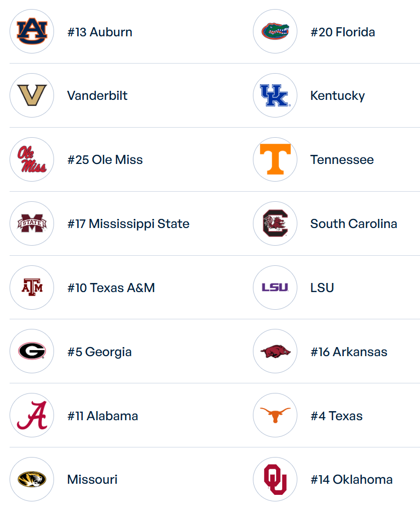Viewport: 420px width, 511px height.
Task: Select the #16 Arkansas text link
Action: point(349,352)
